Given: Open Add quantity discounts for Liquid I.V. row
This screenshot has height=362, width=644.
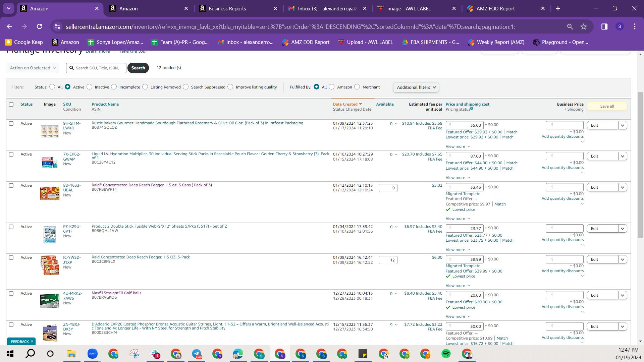Looking at the screenshot, I should 562,168.
